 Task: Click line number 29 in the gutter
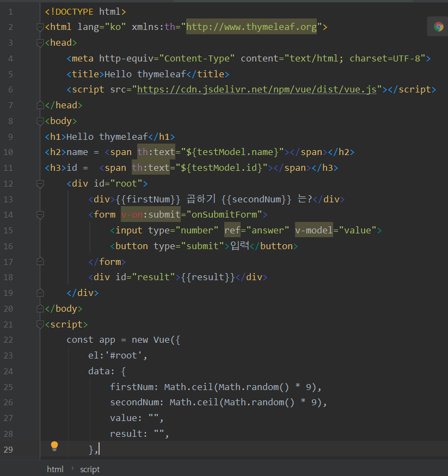[8, 449]
